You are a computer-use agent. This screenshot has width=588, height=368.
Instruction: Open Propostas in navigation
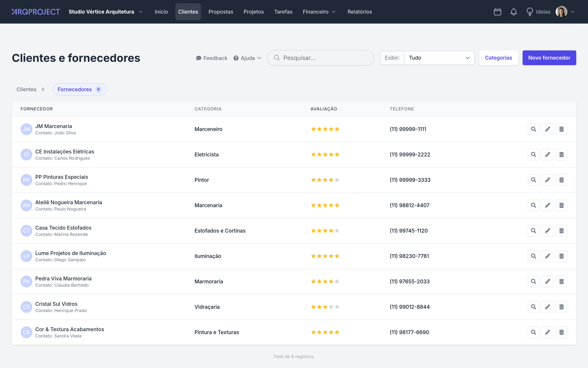pos(221,12)
